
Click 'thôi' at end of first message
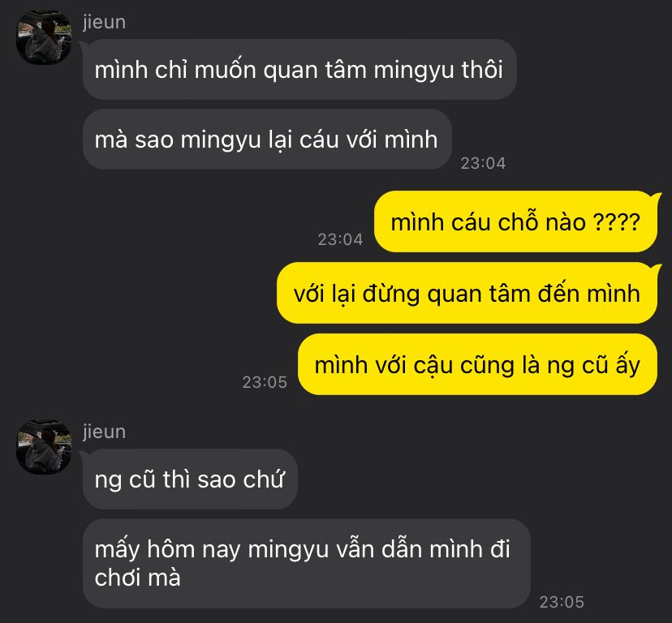click(482, 69)
